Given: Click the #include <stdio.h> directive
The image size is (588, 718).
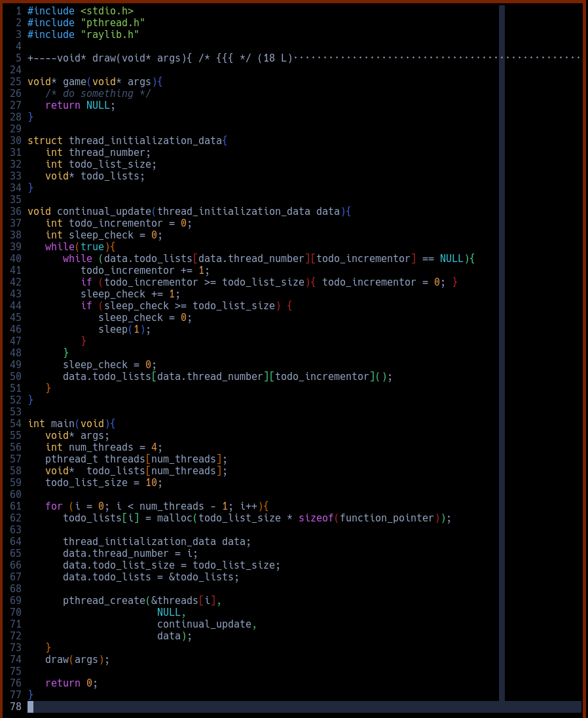Looking at the screenshot, I should [79, 10].
